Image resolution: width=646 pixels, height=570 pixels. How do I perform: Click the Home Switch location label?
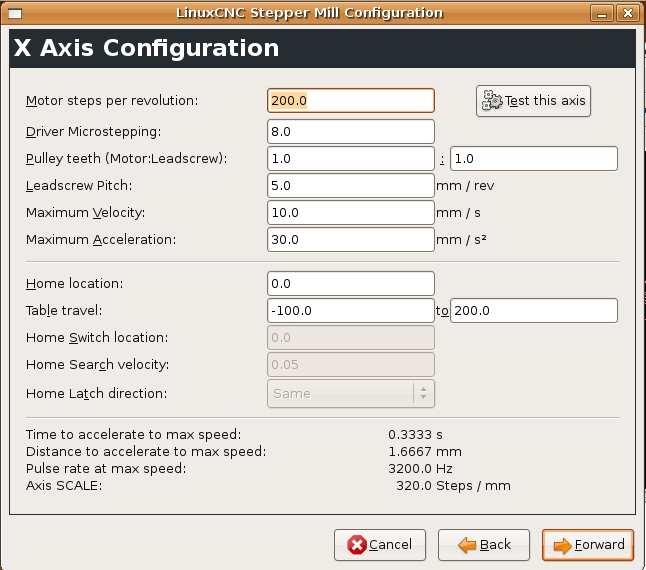pos(97,338)
